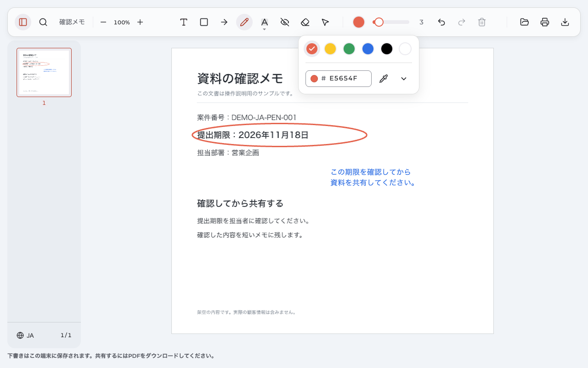Select the Arrow drawing tool

(224, 22)
